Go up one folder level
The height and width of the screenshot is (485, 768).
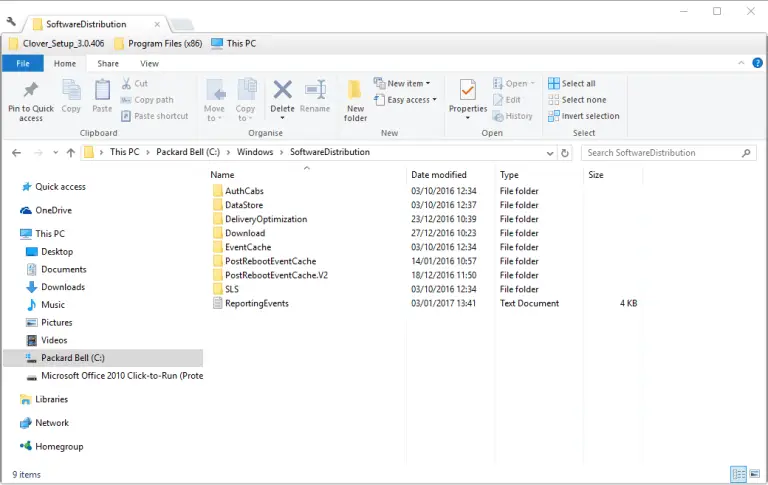point(70,153)
